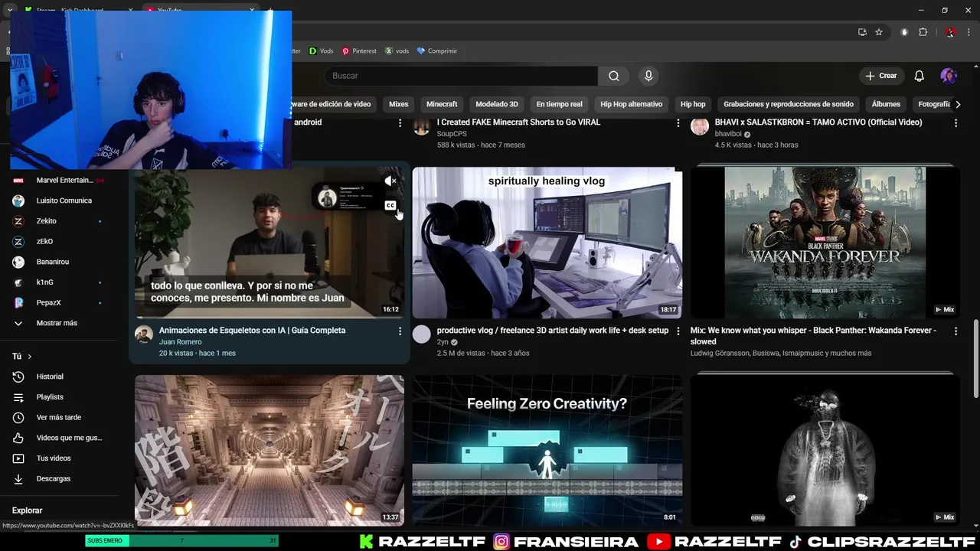Viewport: 980px width, 551px height.
Task: Open productive vlog freelance 3D artist title
Action: (x=553, y=331)
